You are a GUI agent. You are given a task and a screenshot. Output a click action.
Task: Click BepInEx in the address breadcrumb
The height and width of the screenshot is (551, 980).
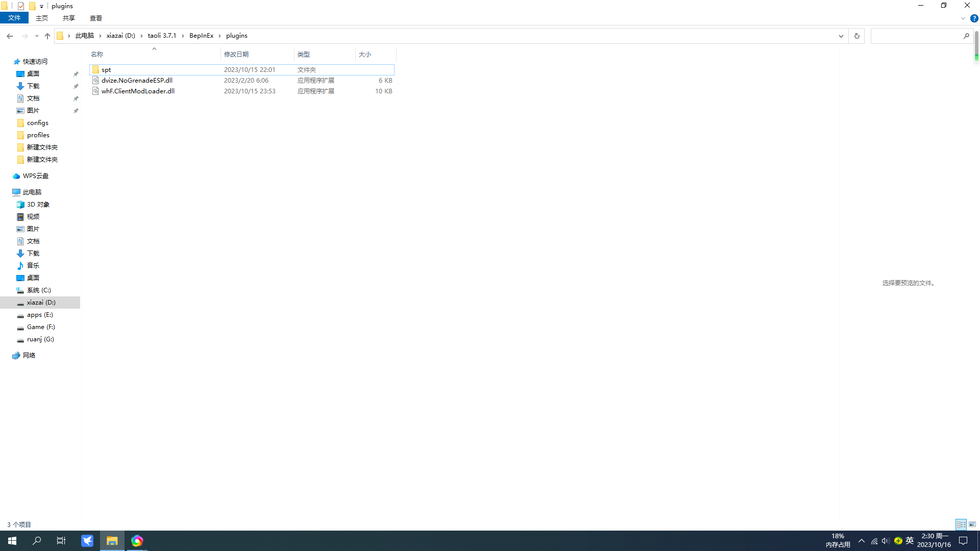(x=202, y=36)
